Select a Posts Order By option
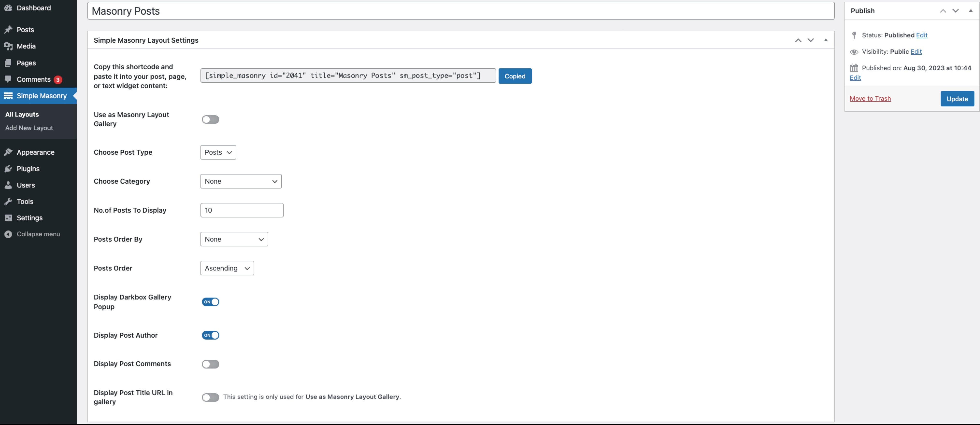The image size is (980, 425). [x=234, y=238]
